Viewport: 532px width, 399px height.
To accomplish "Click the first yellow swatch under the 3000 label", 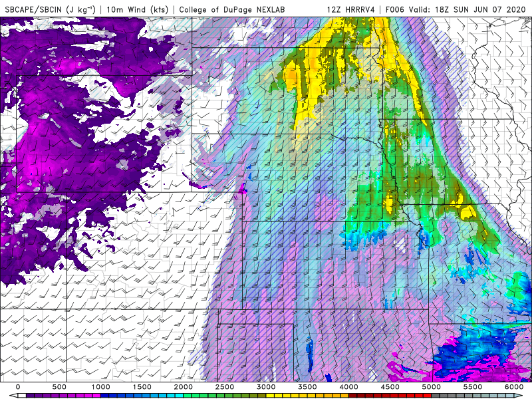I will 270,396.
